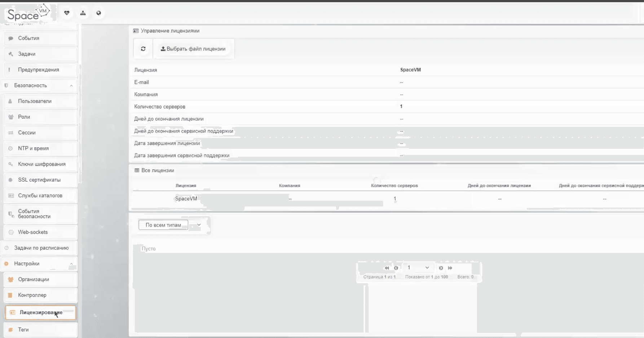Collapse the Настройки section
This screenshot has height=338, width=644.
(71, 264)
